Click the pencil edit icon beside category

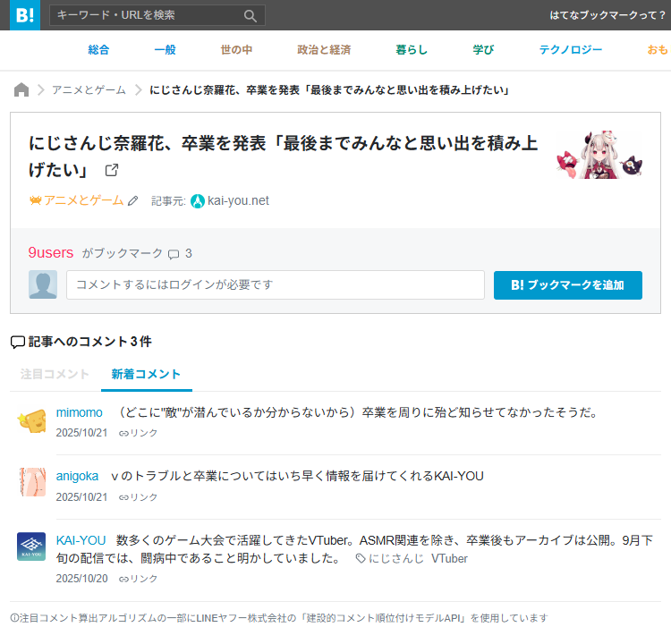[133, 201]
